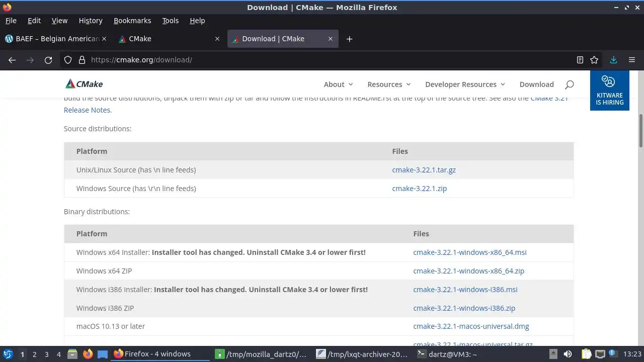The height and width of the screenshot is (362, 644).
Task: Close the BAEF Belgian American tab
Action: 104,39
